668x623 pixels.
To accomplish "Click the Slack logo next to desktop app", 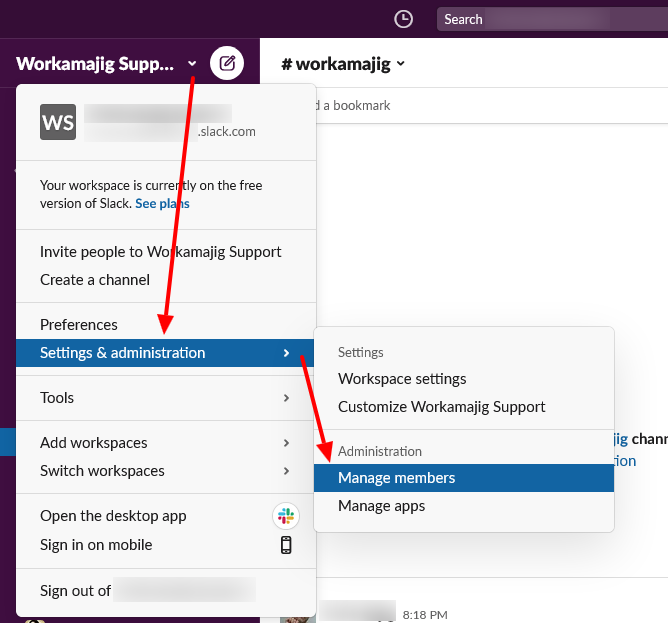I will [286, 516].
